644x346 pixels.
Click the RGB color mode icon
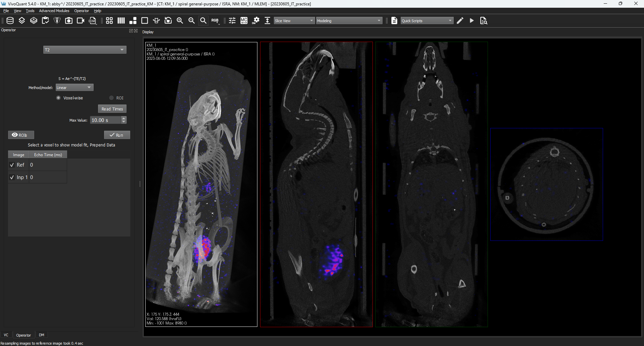(x=215, y=20)
